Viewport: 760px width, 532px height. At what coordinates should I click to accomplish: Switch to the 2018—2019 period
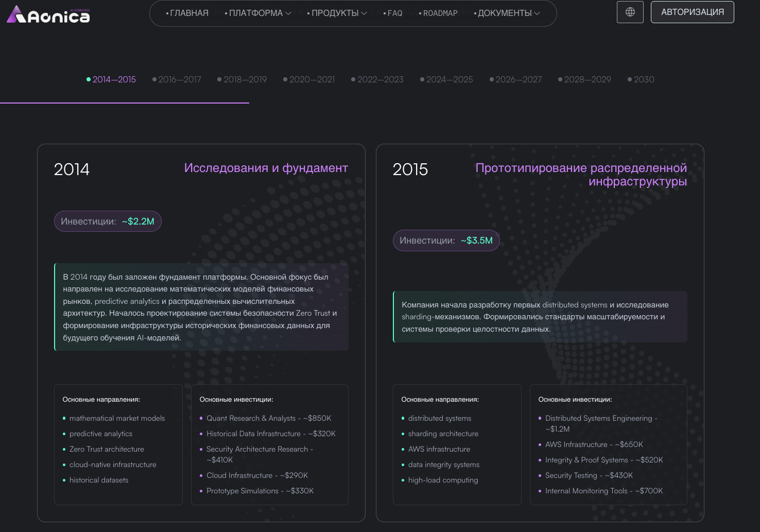pyautogui.click(x=243, y=79)
